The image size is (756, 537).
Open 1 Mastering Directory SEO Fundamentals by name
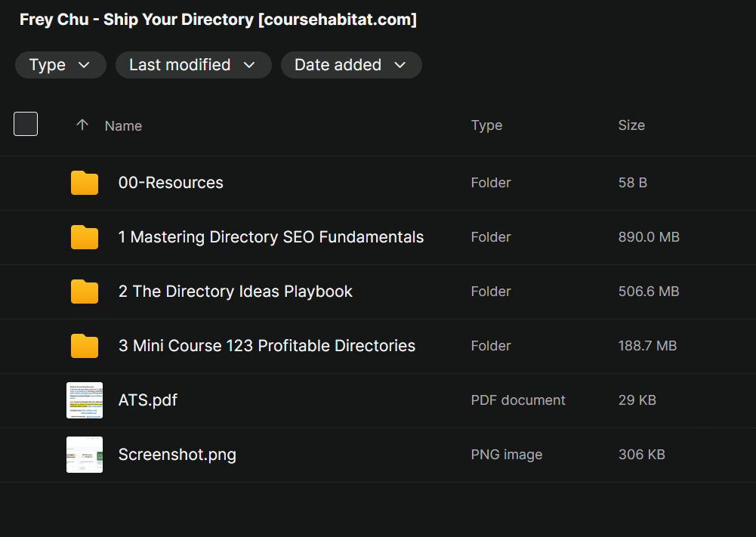point(270,237)
